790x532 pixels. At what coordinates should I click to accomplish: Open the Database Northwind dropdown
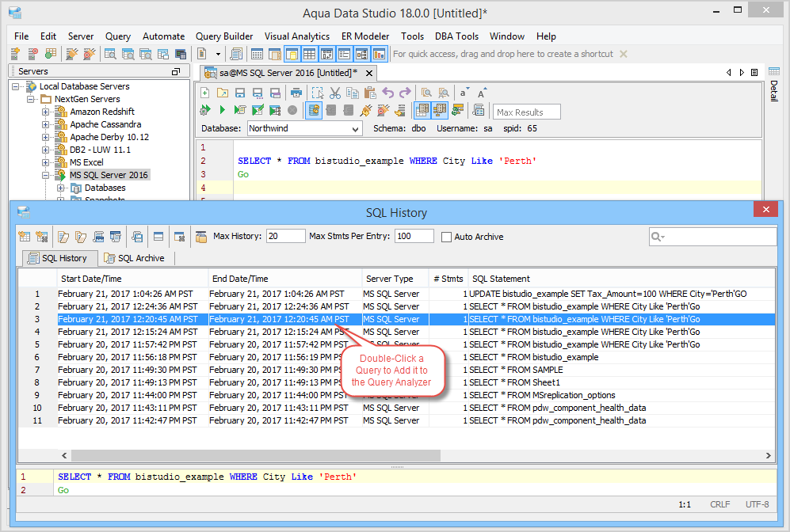click(355, 129)
